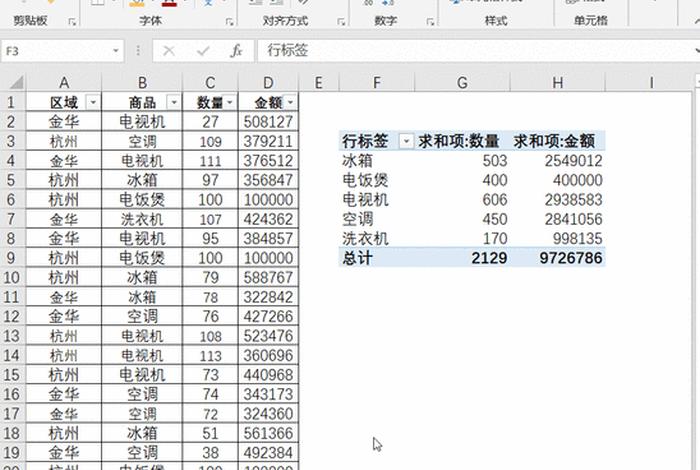Select pivot row label 电饭煲

tap(377, 180)
